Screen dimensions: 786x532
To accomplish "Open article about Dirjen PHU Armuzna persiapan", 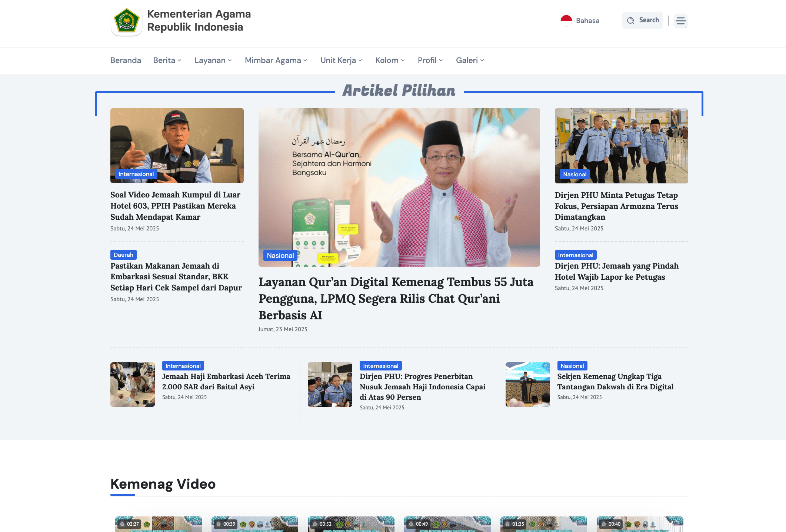I will (616, 206).
